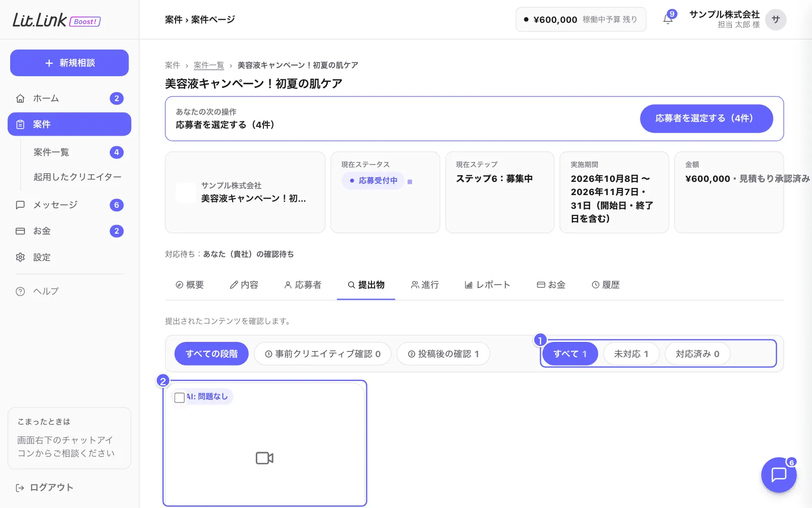Click the サンプル株式会社 project card

[x=245, y=193]
